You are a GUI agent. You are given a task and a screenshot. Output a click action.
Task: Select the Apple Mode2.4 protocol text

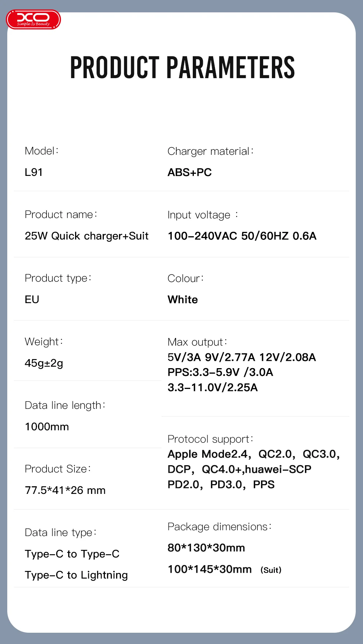208,454
